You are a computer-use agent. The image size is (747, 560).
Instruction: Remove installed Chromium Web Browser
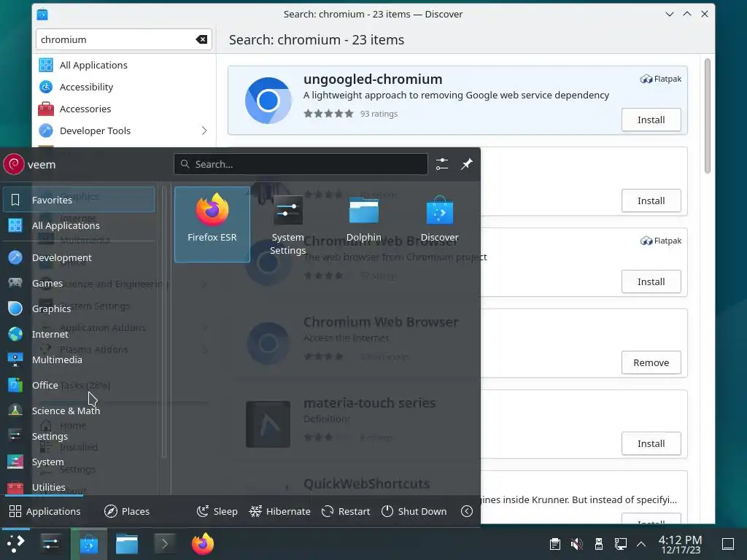(651, 363)
